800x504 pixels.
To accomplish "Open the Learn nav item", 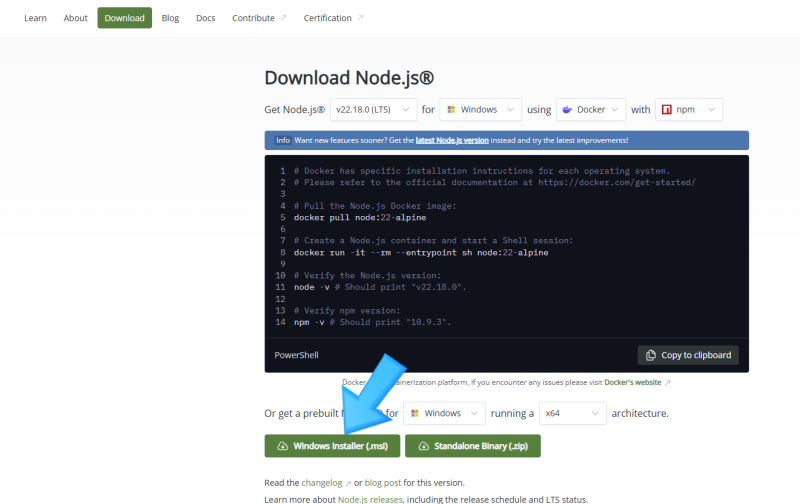I will [35, 18].
